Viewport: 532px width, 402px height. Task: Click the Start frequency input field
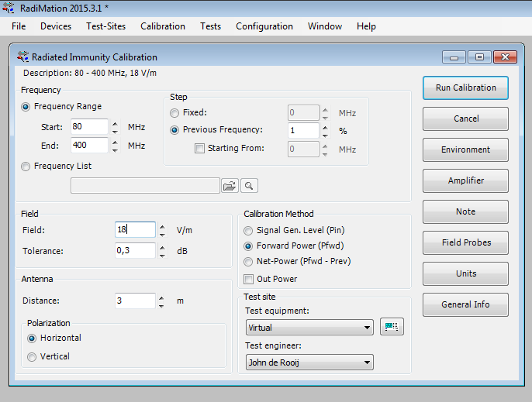(90, 127)
